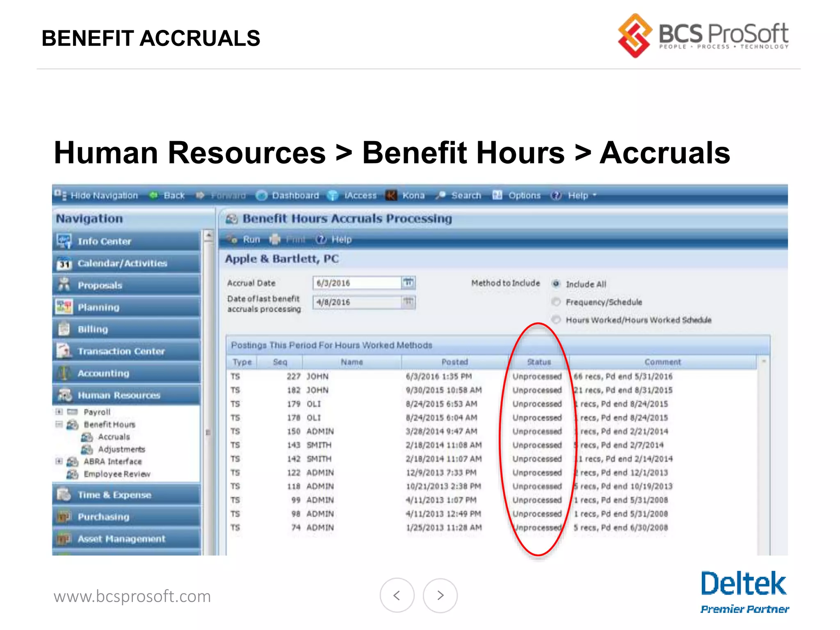Click the Forward arrow icon
This screenshot has width=840, height=630.
pos(200,196)
